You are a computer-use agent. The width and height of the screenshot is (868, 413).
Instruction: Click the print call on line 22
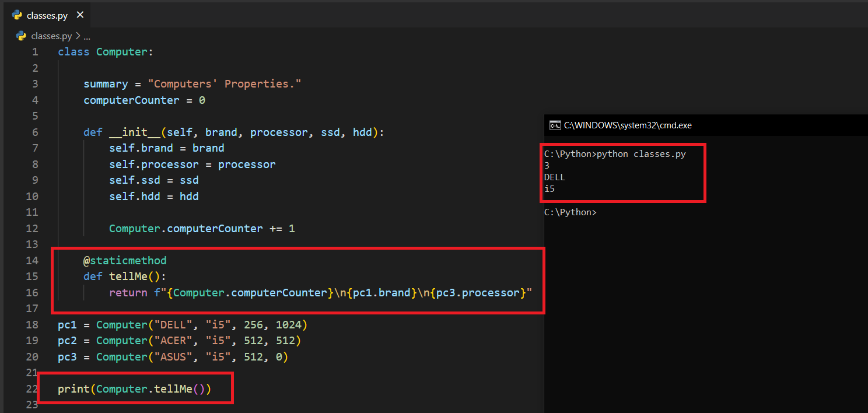[x=73, y=388]
